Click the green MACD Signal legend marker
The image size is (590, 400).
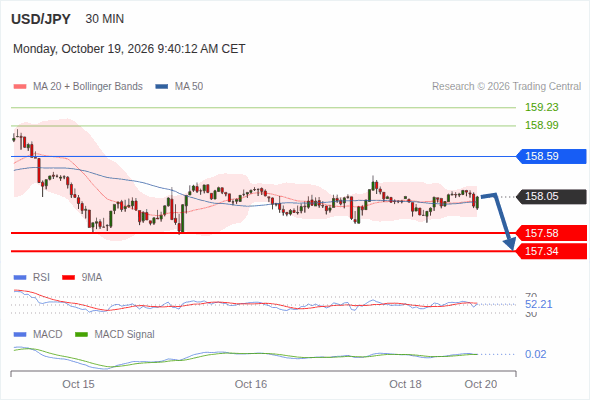[x=82, y=334]
